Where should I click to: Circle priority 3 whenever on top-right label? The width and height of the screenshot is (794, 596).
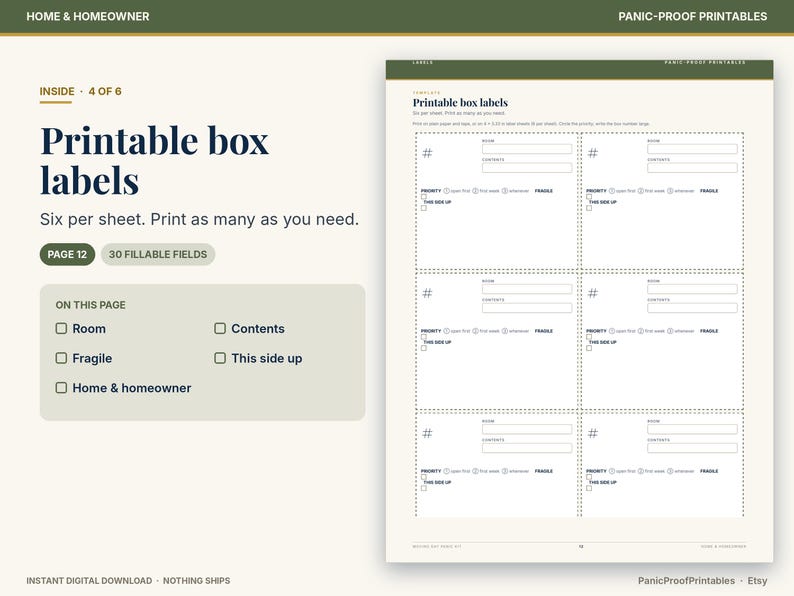click(670, 191)
